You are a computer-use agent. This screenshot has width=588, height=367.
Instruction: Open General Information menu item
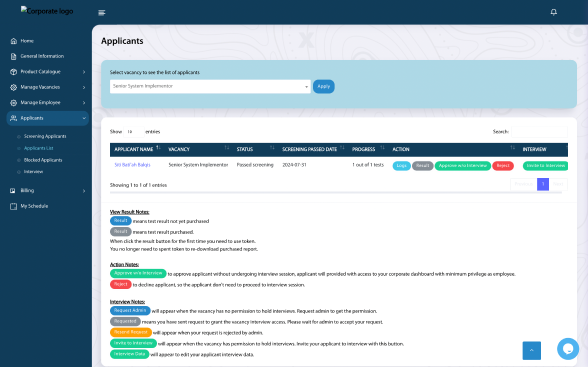42,56
